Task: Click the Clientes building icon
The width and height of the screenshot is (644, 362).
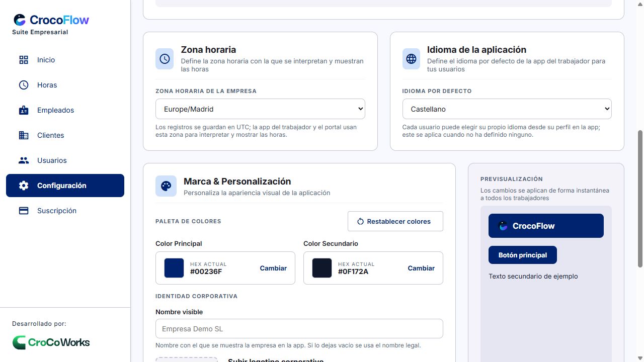Action: [x=24, y=135]
